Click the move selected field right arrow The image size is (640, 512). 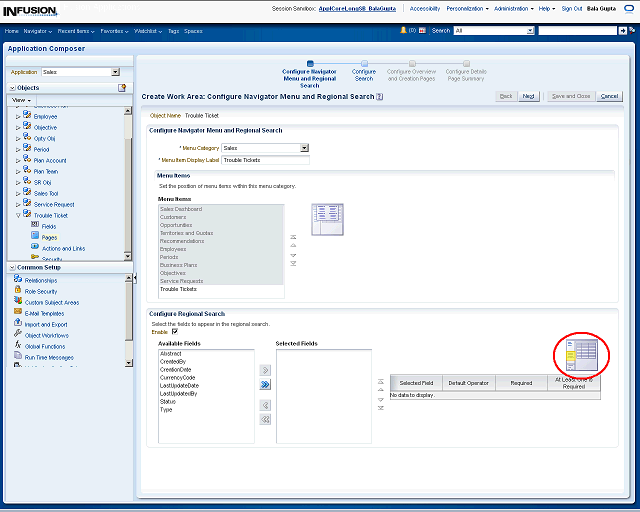tap(265, 369)
